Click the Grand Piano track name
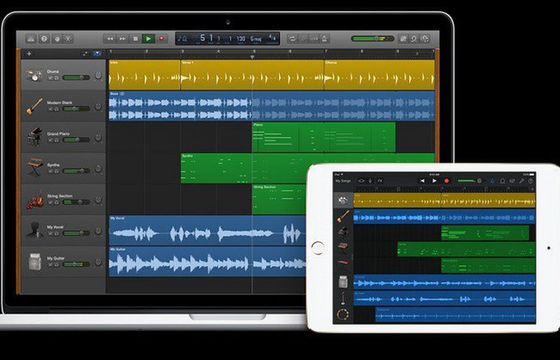This screenshot has height=360, width=560. tap(58, 134)
